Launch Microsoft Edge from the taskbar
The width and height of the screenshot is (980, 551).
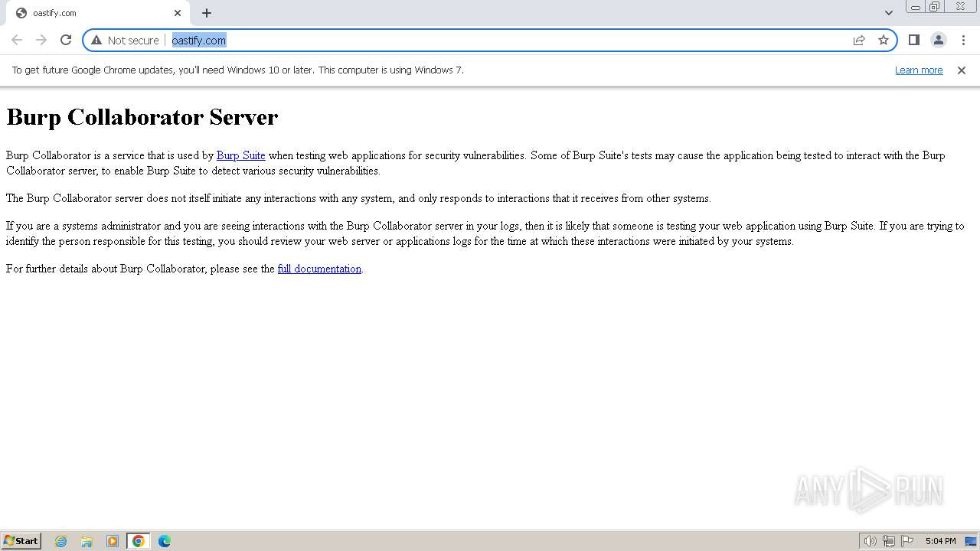click(x=165, y=541)
